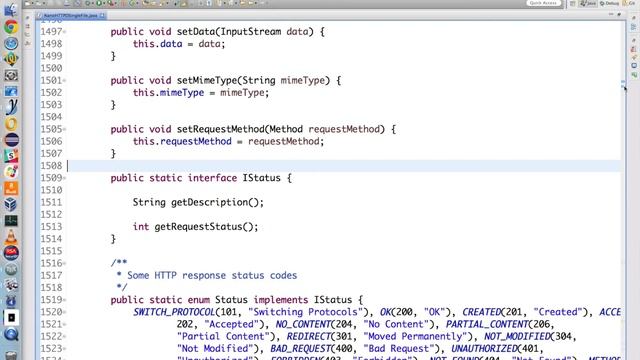
Task: Open RSA SecurID icon in the dock
Action: pos(11,253)
